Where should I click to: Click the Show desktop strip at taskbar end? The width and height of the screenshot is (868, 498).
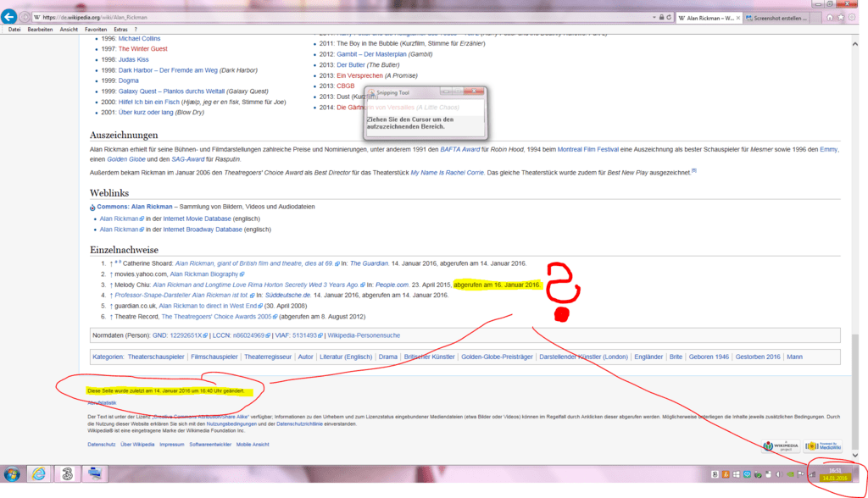pyautogui.click(x=856, y=474)
